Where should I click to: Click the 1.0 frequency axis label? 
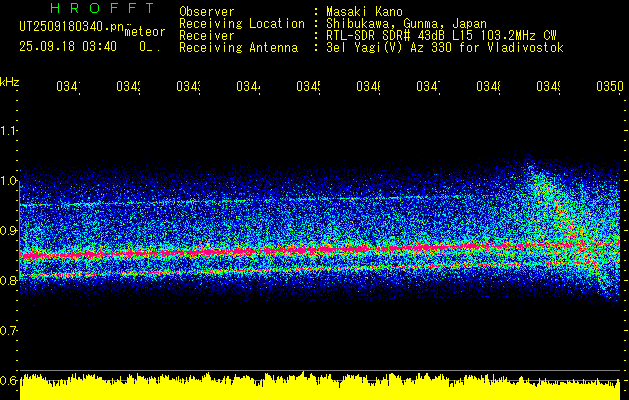tap(9, 181)
